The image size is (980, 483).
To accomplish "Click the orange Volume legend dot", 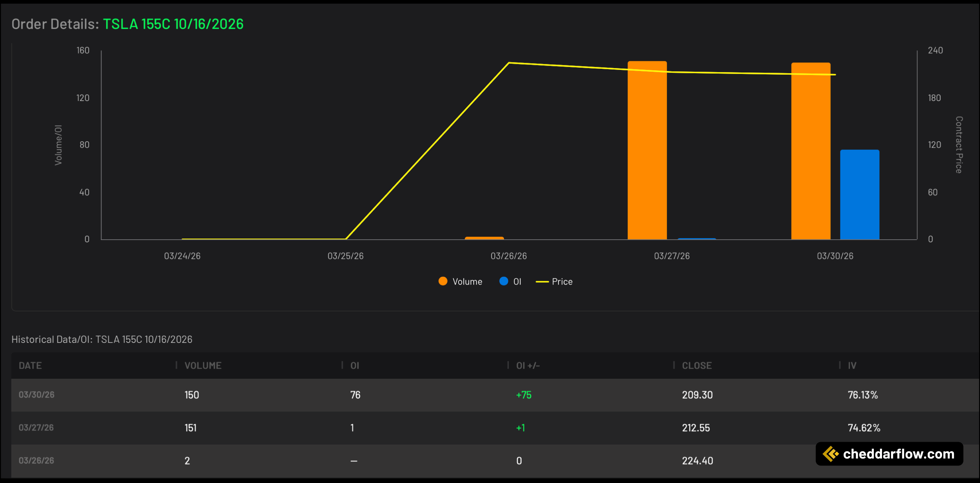I will click(x=443, y=281).
